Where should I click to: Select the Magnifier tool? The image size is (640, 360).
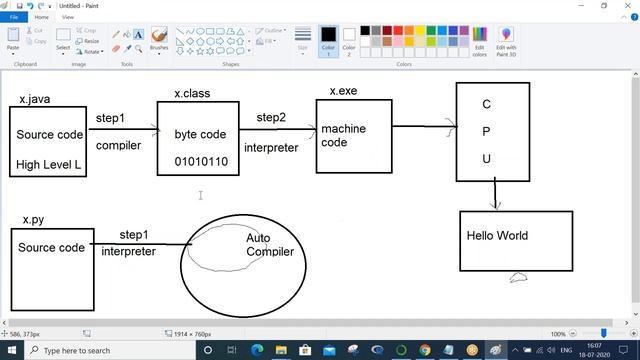[139, 49]
